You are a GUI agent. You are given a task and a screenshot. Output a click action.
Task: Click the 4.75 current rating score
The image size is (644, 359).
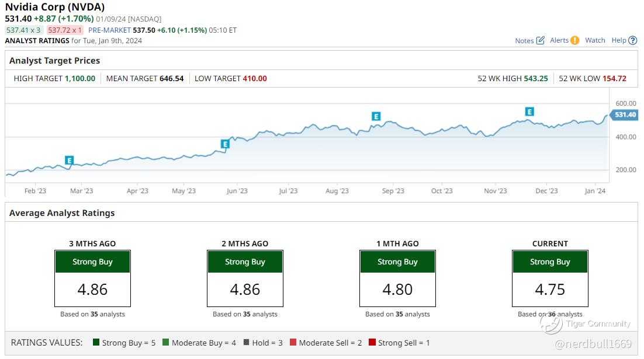550,290
